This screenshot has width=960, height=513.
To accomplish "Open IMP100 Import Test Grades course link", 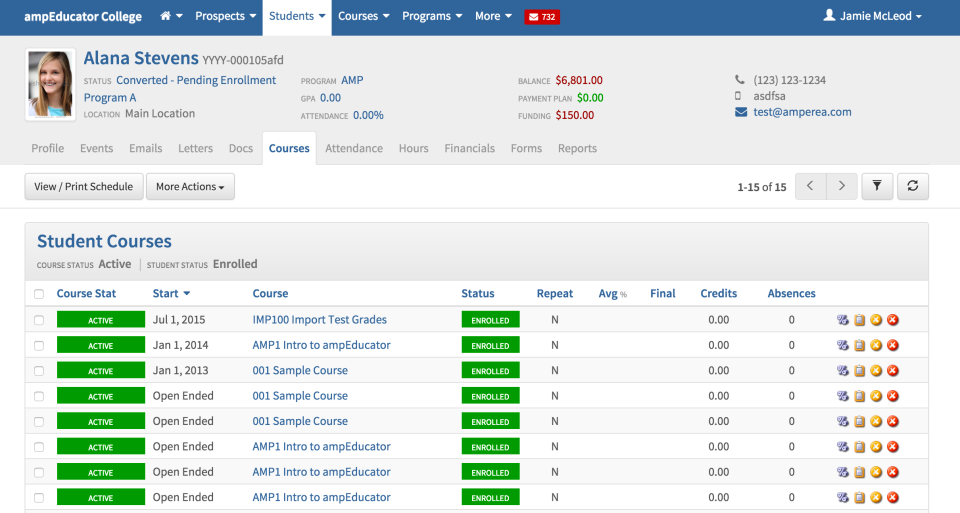I will pyautogui.click(x=320, y=320).
